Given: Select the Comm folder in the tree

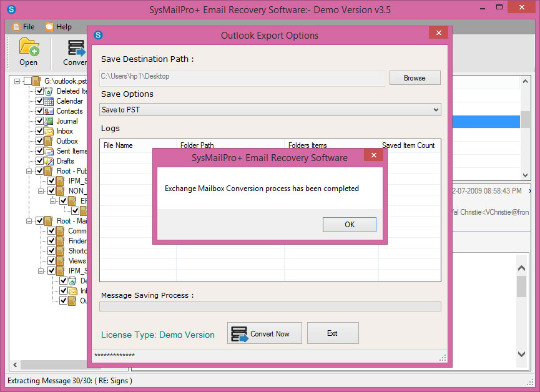Looking at the screenshot, I should pyautogui.click(x=77, y=231).
